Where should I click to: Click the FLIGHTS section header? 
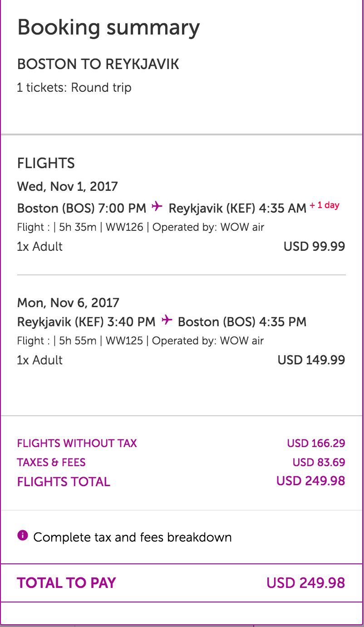tap(46, 163)
